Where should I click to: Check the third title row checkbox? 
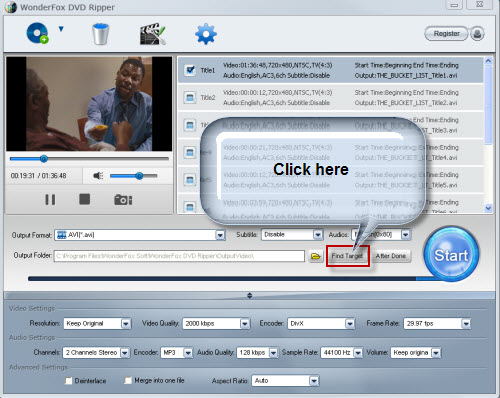tap(190, 125)
